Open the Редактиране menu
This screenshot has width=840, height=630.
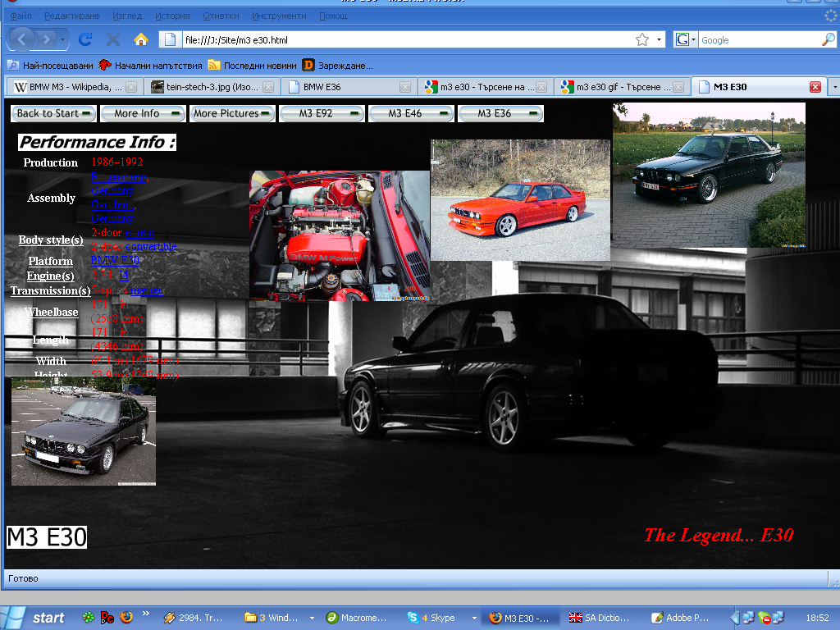[72, 16]
